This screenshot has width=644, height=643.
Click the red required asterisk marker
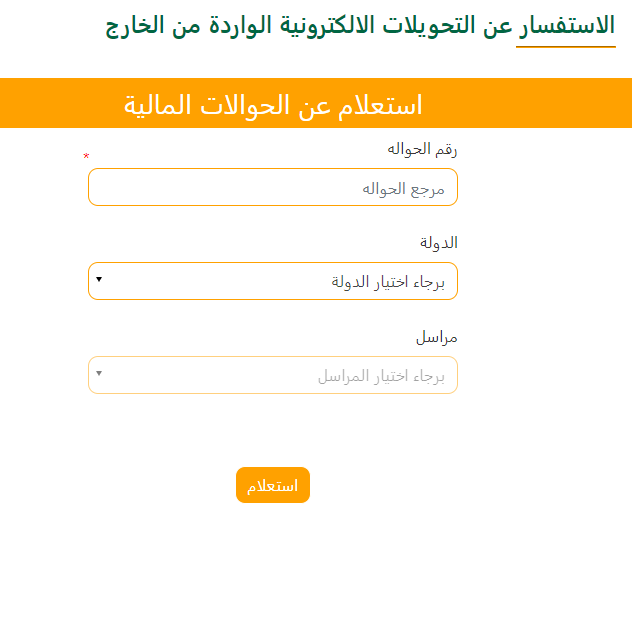pyautogui.click(x=86, y=158)
